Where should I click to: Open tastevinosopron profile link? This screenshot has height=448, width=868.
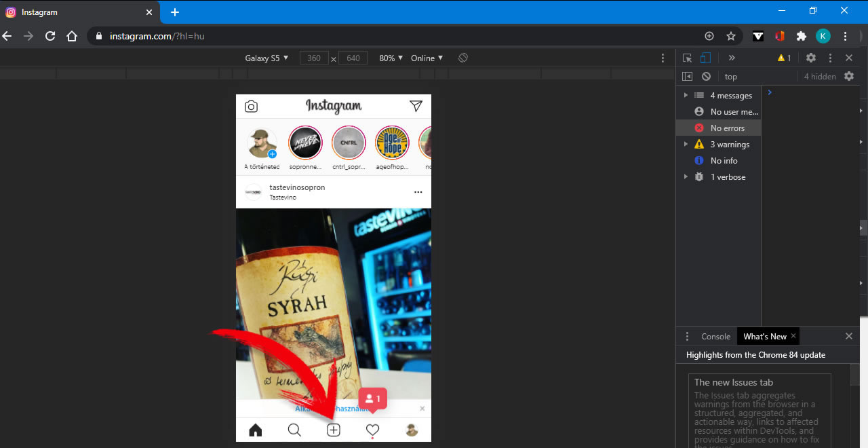297,187
